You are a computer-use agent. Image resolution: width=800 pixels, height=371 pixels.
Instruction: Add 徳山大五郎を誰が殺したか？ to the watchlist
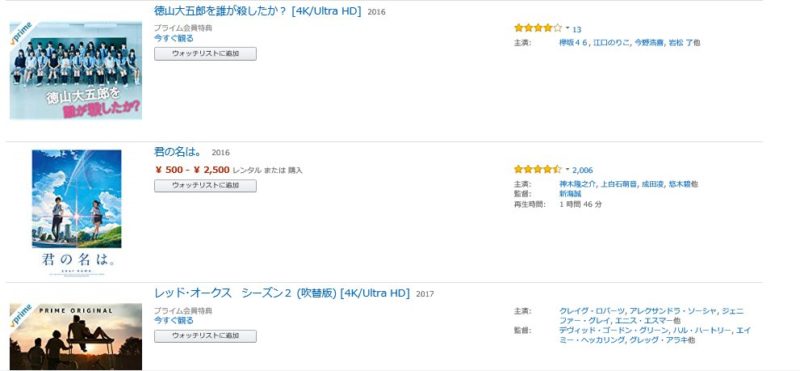click(205, 54)
